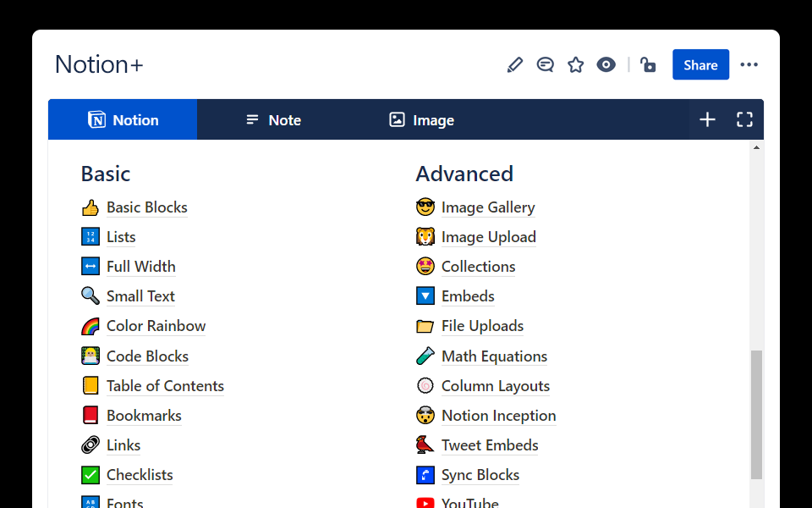The image size is (812, 508).
Task: Click the tiger emoji beside Image Upload
Action: [425, 237]
